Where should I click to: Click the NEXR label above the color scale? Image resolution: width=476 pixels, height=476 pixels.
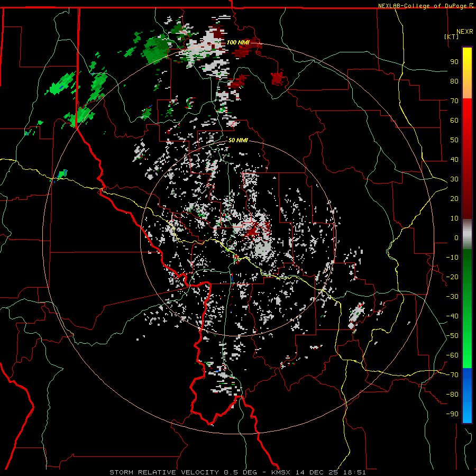point(464,32)
